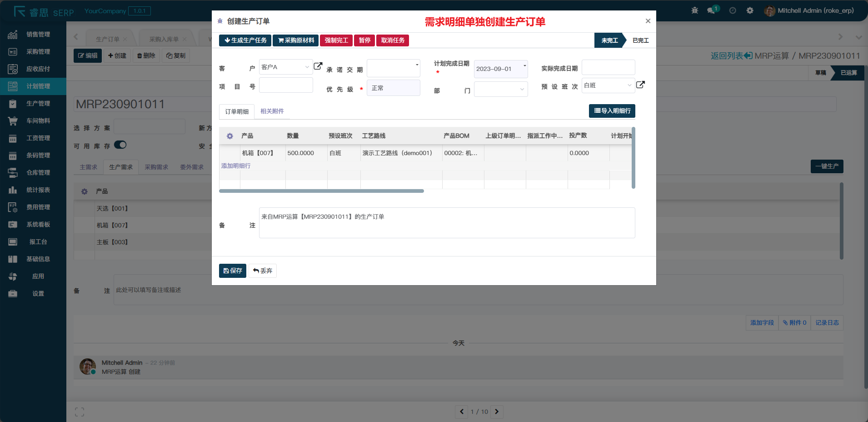Open messages via the chat bubble badge
Screen dimensions: 868x422
711,10
